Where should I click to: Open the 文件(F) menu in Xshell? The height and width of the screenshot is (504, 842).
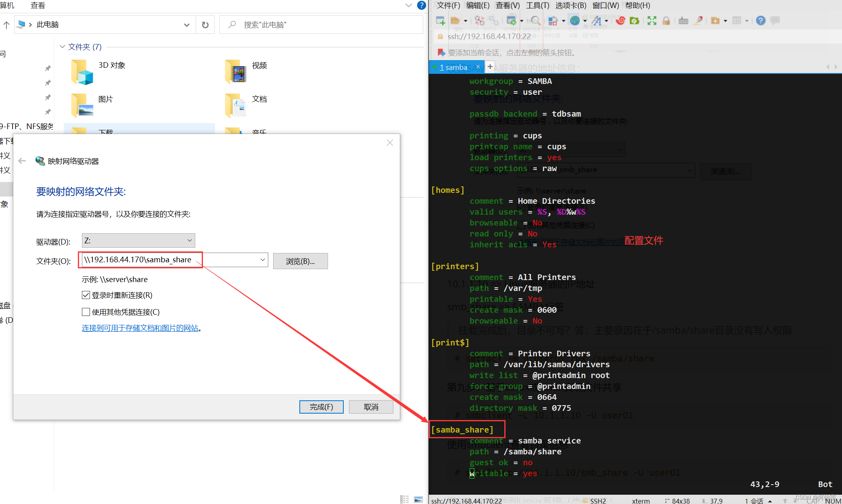click(448, 5)
